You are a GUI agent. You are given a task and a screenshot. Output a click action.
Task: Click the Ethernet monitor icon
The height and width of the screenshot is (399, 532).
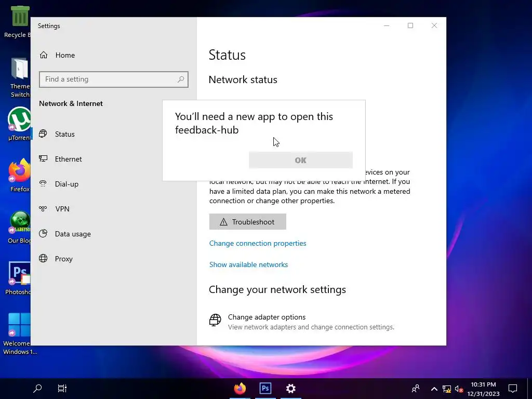coord(43,158)
